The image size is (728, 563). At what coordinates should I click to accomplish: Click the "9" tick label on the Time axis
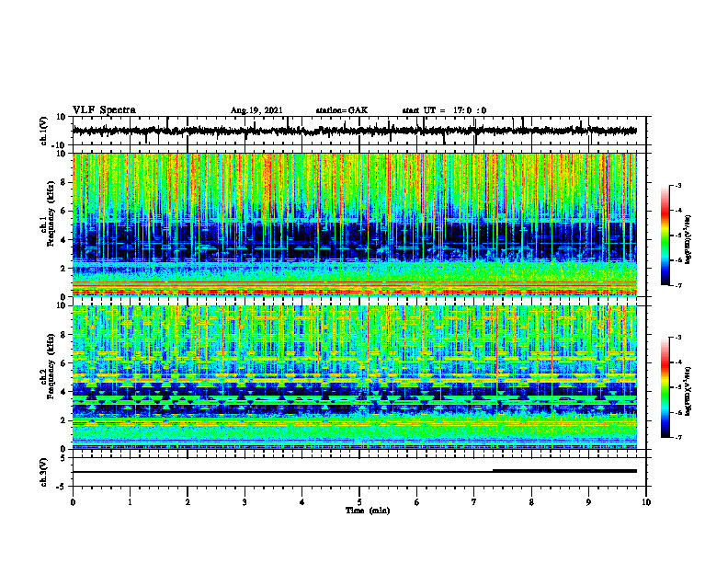pyautogui.click(x=588, y=502)
